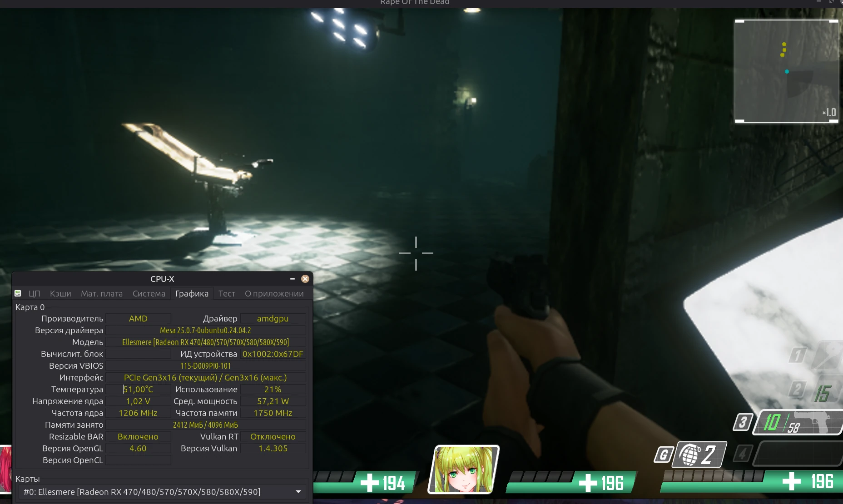Click the average power value 57,21 W
Screen dimensions: 843x504
pos(273,401)
